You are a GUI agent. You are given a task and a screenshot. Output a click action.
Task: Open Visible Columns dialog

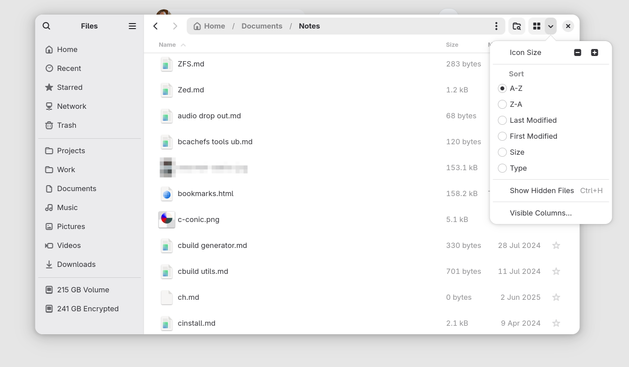551,213
